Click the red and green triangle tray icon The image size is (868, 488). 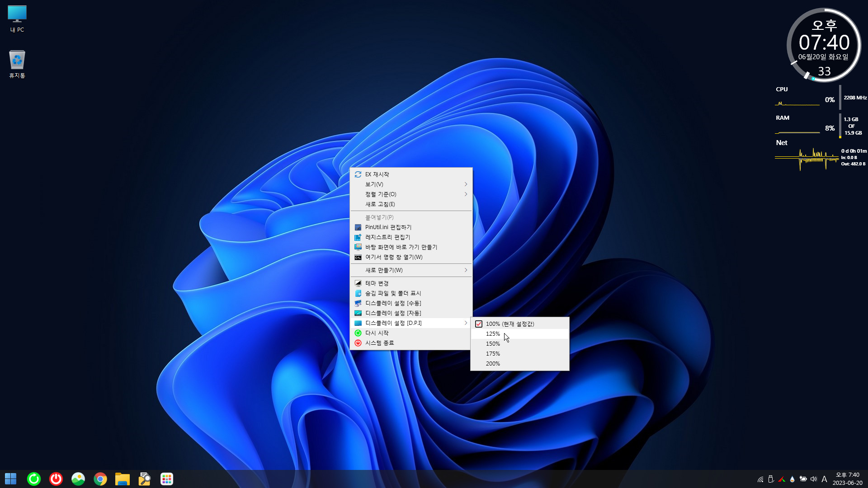tap(782, 479)
